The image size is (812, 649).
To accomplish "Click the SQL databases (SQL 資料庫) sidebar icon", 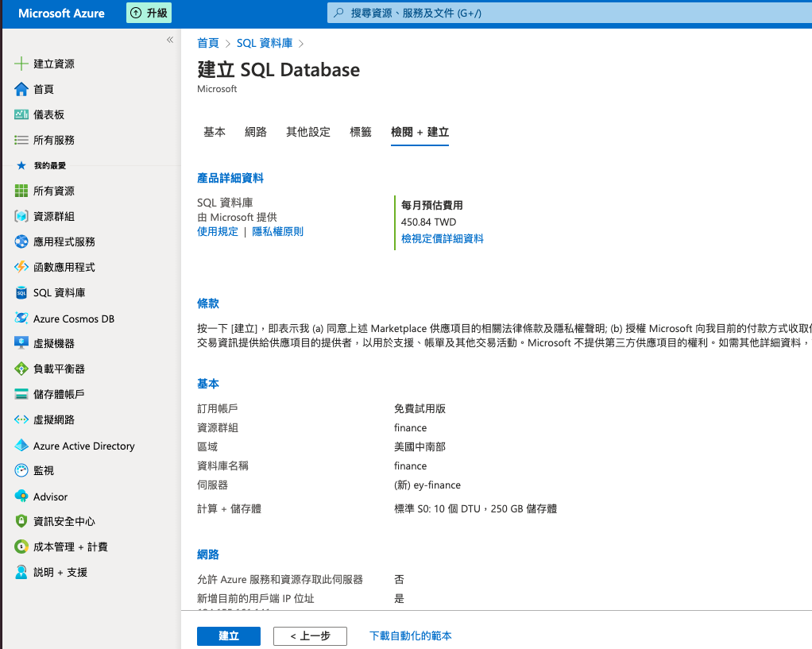I will pyautogui.click(x=21, y=292).
